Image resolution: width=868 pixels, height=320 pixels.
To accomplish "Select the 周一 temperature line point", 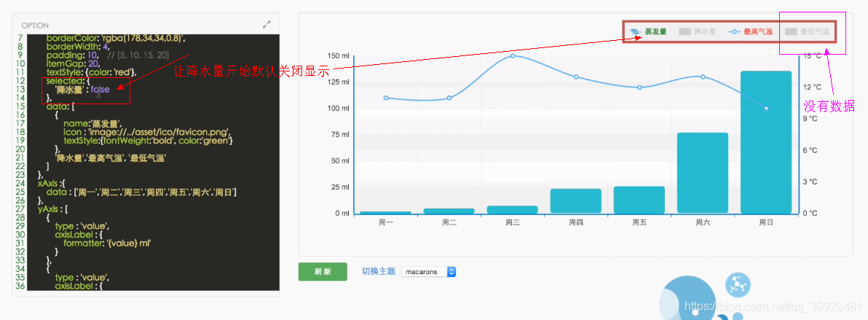I will (x=386, y=98).
